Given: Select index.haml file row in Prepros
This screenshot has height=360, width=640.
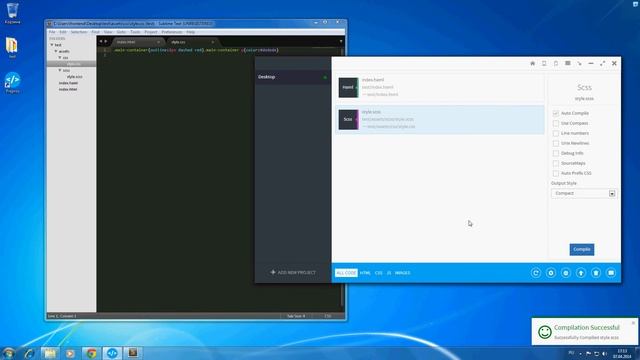Looking at the screenshot, I should point(440,87).
